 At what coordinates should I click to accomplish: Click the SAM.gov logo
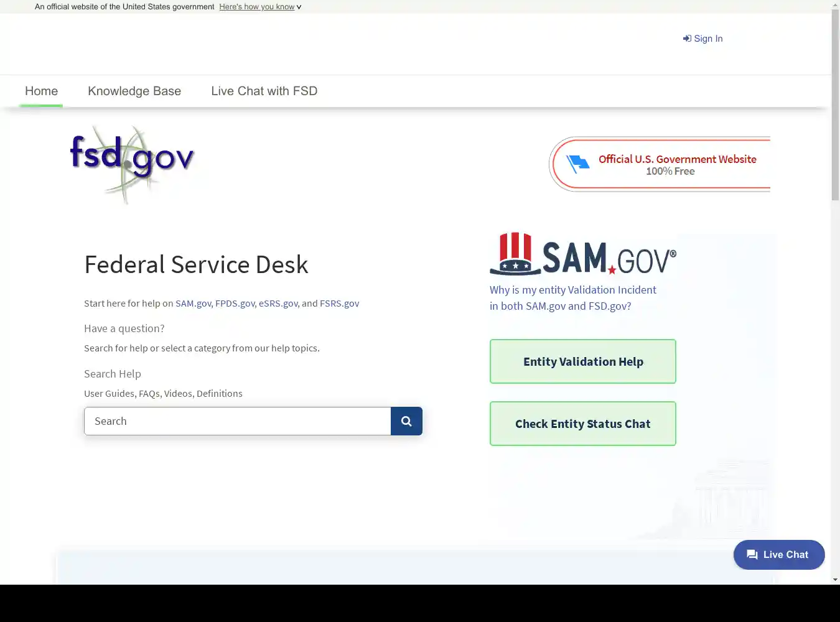pyautogui.click(x=583, y=254)
